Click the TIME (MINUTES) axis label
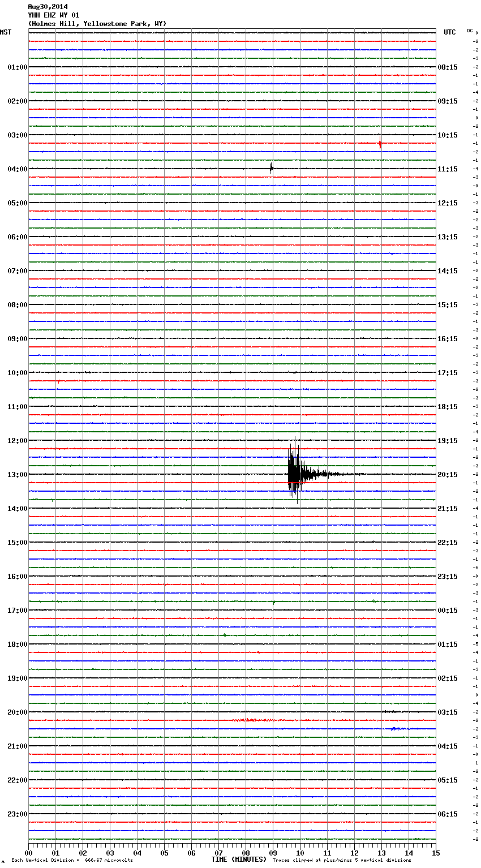This screenshot has width=481, height=868. pos(239,860)
